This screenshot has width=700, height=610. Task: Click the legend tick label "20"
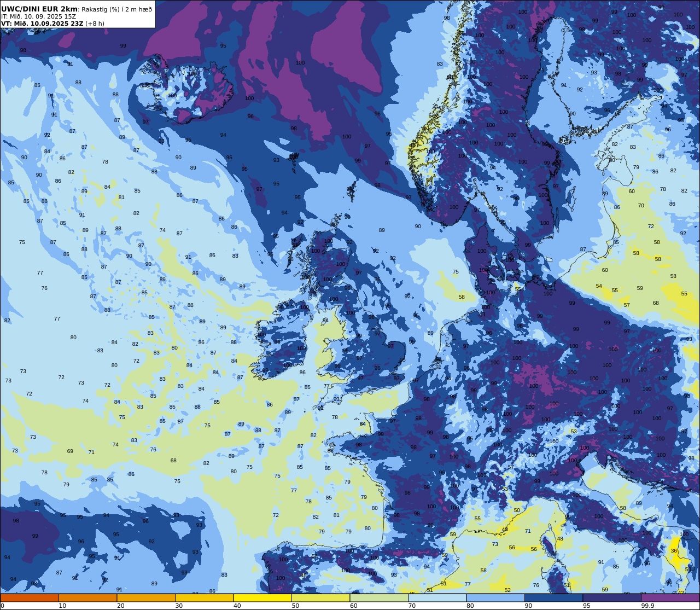(x=120, y=606)
